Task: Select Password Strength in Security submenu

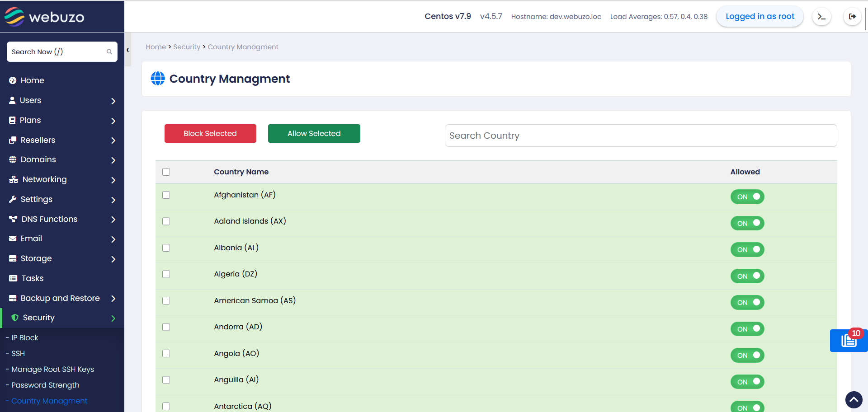Action: (x=45, y=385)
